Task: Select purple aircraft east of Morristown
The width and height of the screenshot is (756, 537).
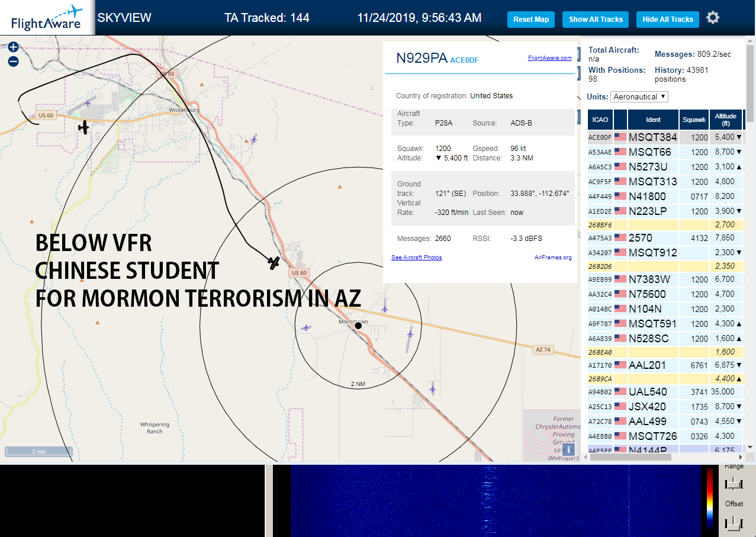Action: [410, 334]
